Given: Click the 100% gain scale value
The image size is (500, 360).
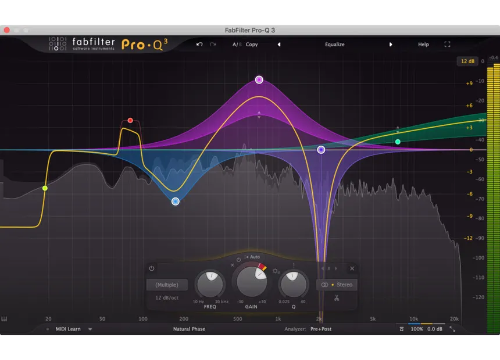Looking at the screenshot, I should [417, 329].
